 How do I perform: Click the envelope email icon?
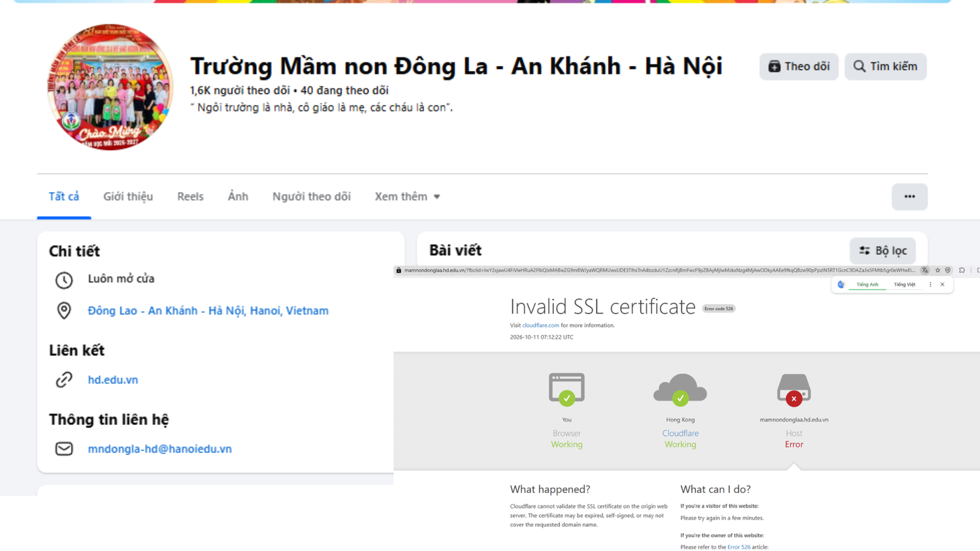(64, 449)
